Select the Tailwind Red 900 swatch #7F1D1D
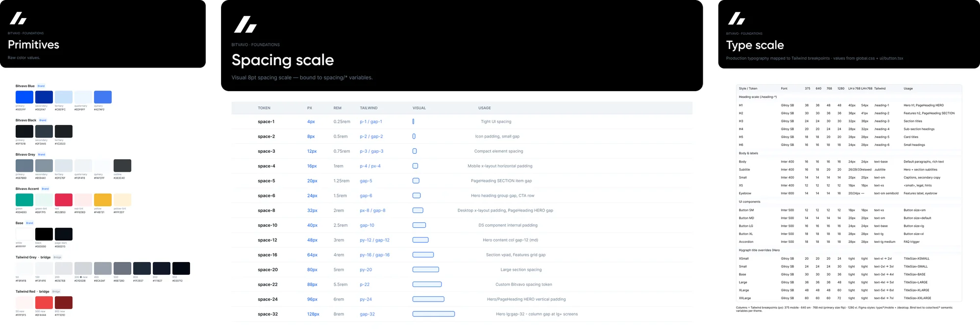Screen dimensions: 980x332 coord(64,303)
